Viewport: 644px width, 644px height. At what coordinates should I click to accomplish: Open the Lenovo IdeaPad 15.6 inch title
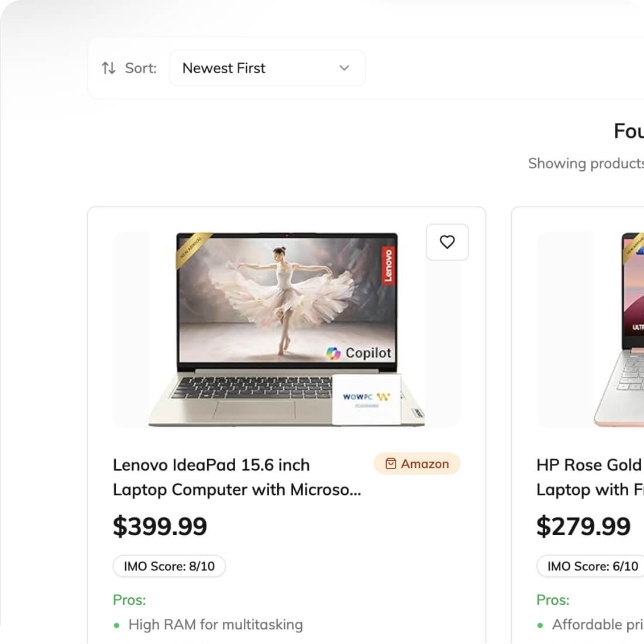coord(237,477)
